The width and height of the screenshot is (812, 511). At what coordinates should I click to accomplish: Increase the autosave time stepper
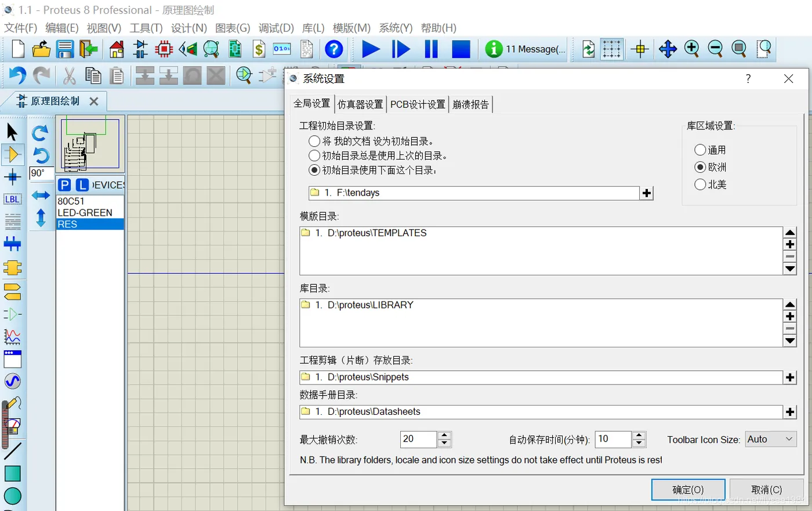click(639, 435)
